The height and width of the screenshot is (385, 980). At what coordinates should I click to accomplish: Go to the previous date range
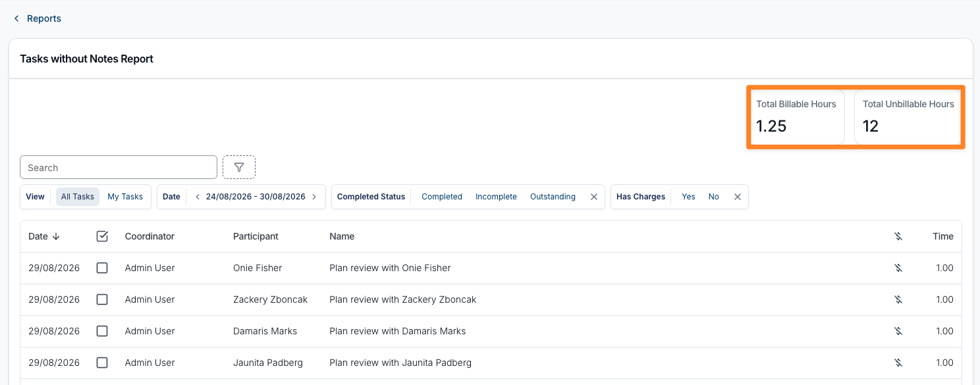tap(197, 197)
